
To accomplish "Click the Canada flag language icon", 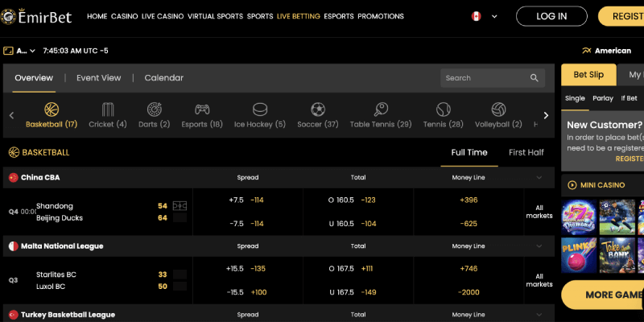I will point(476,16).
